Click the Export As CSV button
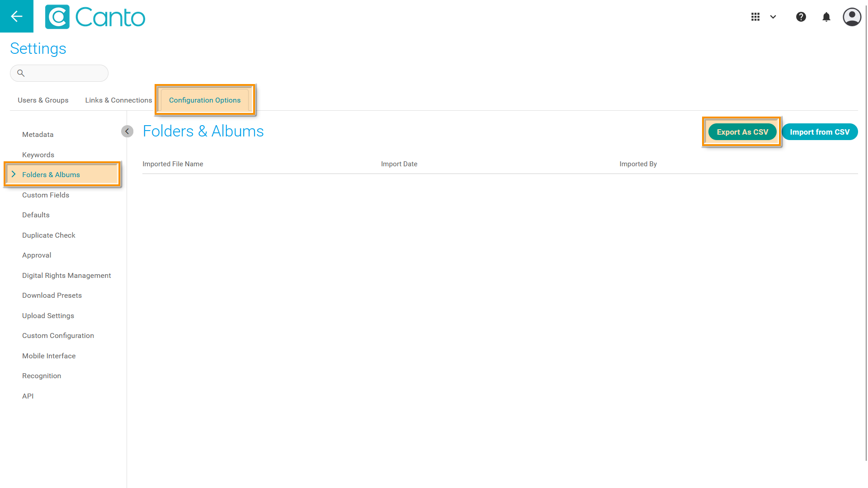 click(x=742, y=132)
